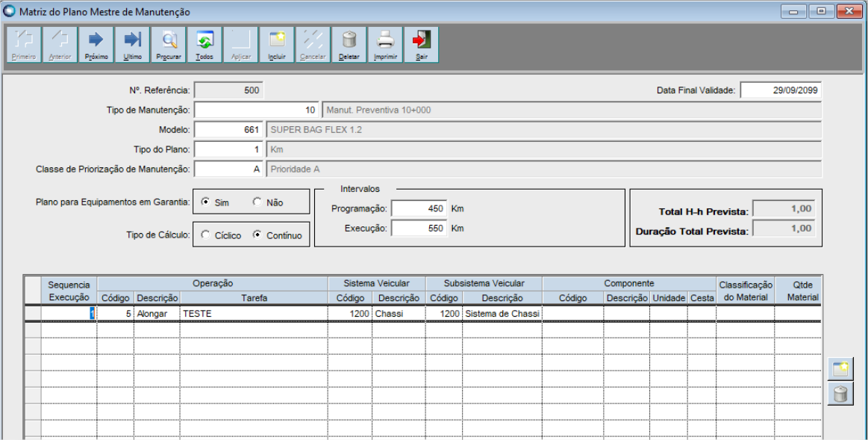This screenshot has height=440, width=868.
Task: Click the operation code cell 5
Action: pos(115,313)
